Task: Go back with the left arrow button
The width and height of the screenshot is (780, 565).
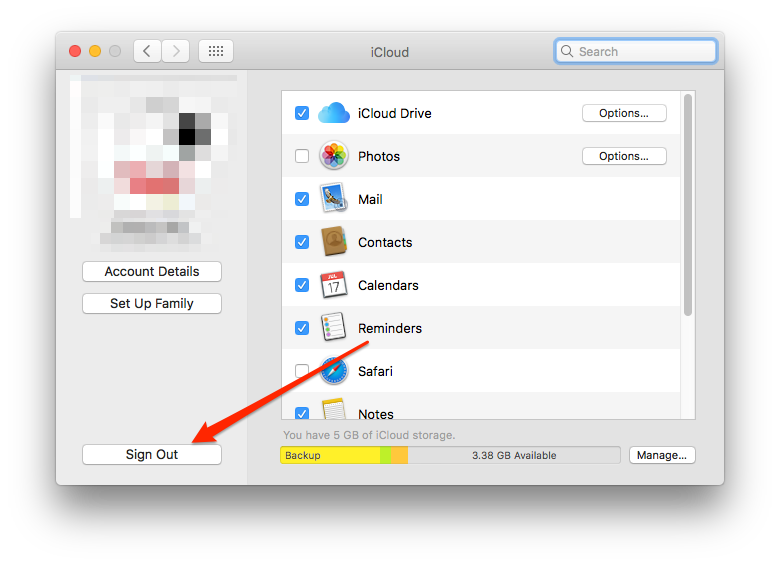Action: point(147,51)
